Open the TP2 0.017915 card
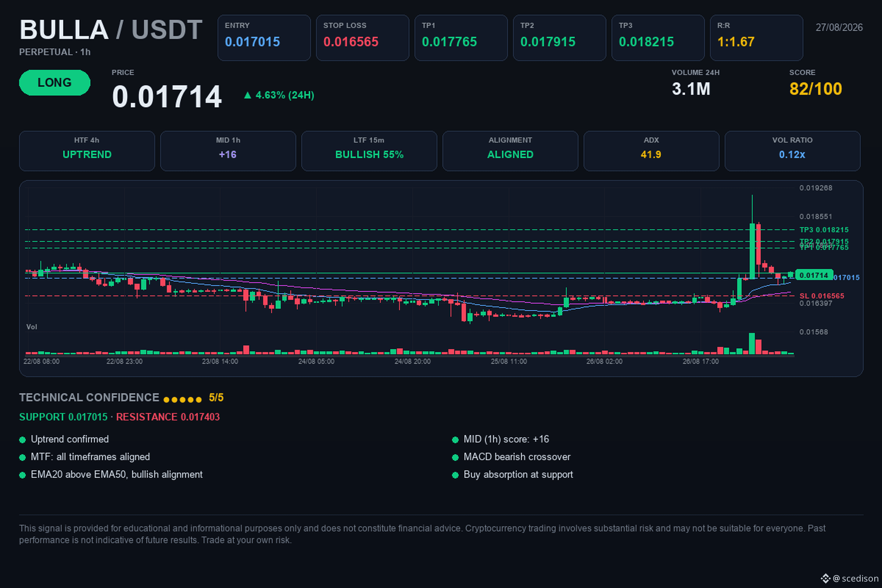The width and height of the screenshot is (882, 588). (559, 38)
